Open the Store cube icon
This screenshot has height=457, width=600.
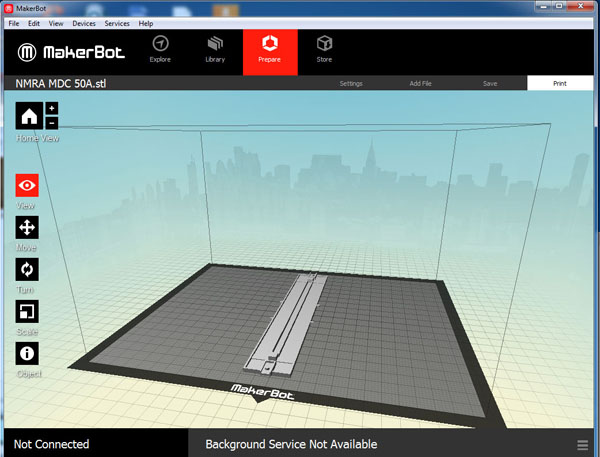324,43
